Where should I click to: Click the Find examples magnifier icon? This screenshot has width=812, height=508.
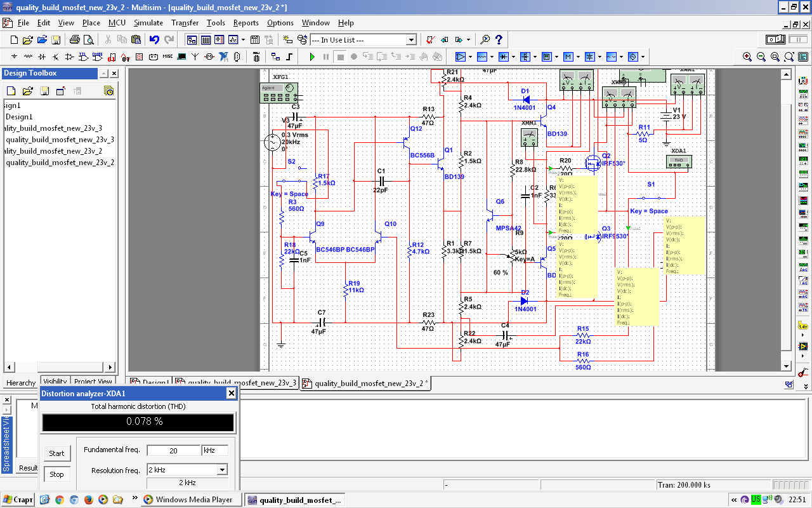[485, 40]
